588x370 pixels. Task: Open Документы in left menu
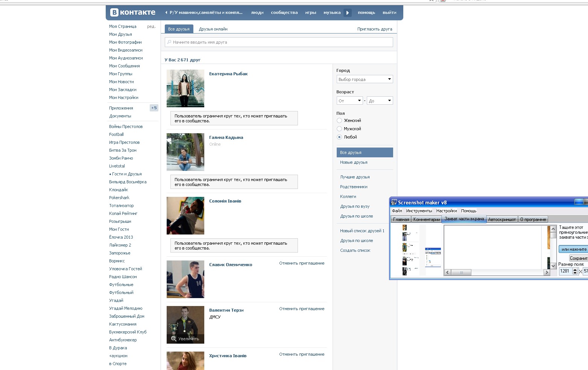tap(120, 116)
